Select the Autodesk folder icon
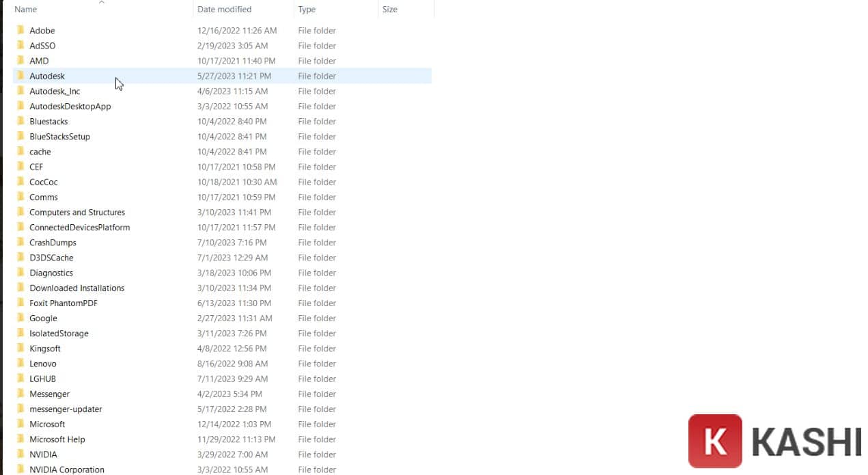This screenshot has width=868, height=475. coord(20,76)
